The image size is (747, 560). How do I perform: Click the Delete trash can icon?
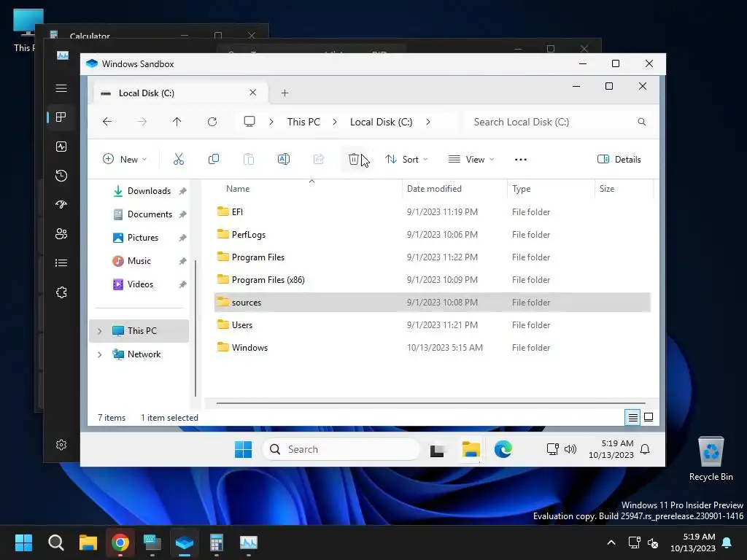[x=354, y=160]
